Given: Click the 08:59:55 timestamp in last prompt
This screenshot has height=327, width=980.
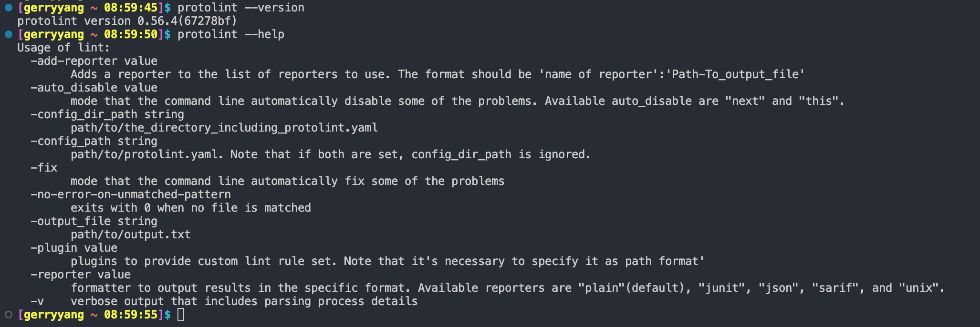Looking at the screenshot, I should pos(131,315).
